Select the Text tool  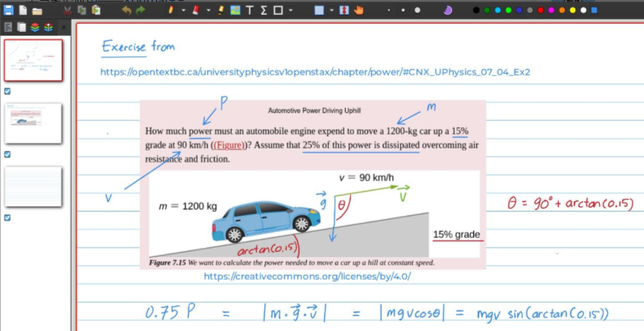click(x=249, y=10)
